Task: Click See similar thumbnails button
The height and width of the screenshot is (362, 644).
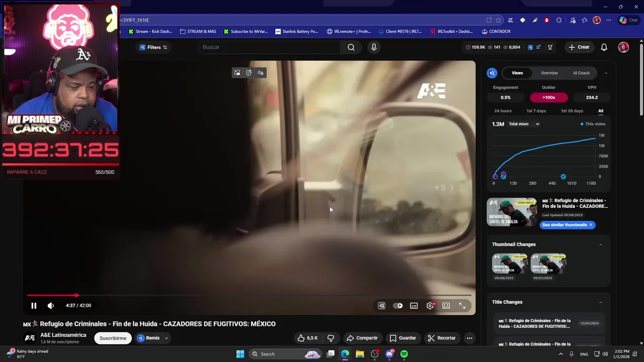Action: [568, 225]
